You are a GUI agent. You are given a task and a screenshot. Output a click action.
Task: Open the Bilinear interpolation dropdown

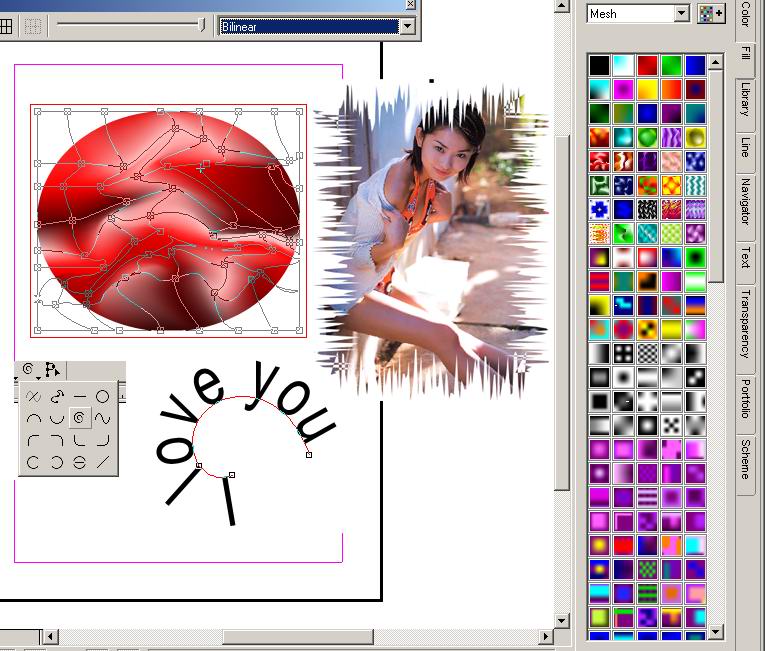point(407,26)
